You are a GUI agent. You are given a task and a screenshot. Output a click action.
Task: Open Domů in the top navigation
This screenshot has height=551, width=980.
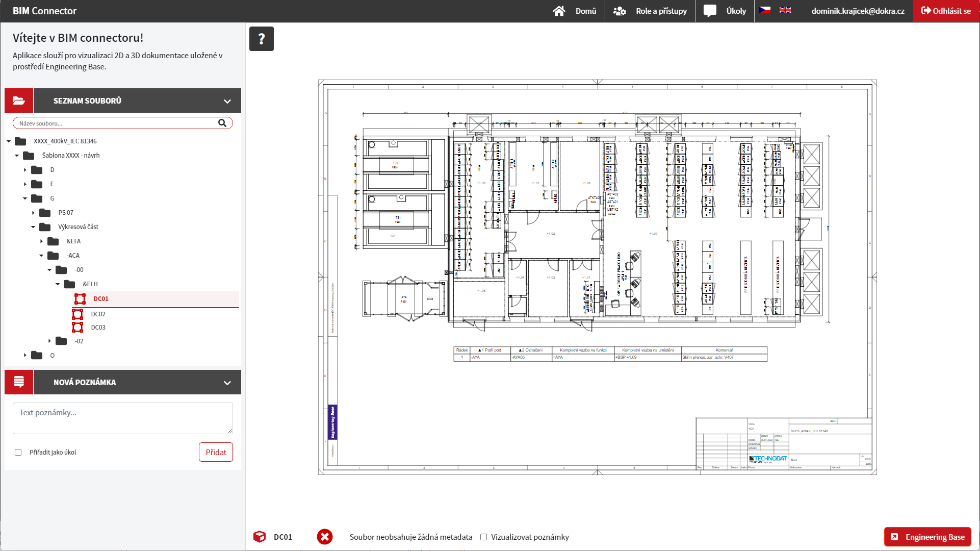coord(586,11)
